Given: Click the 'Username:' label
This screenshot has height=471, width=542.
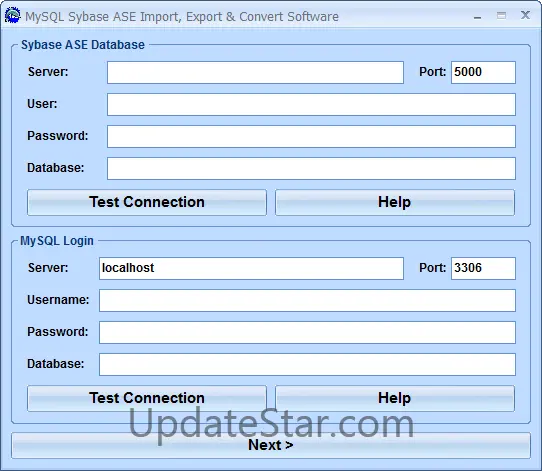Looking at the screenshot, I should pos(58,300).
